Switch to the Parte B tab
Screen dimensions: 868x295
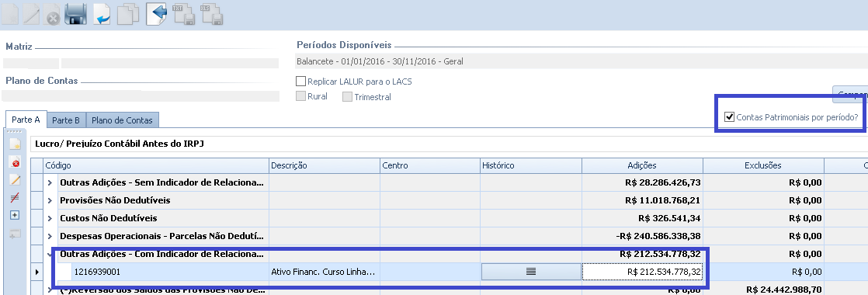pos(66,120)
